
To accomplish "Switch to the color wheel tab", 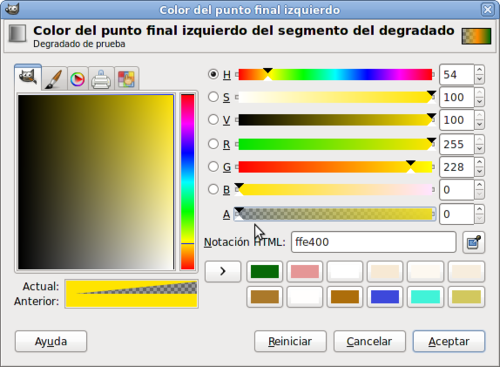I will coord(78,79).
